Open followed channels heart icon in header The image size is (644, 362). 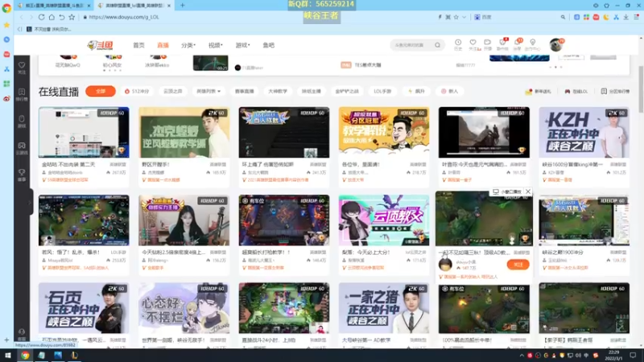coord(473,44)
